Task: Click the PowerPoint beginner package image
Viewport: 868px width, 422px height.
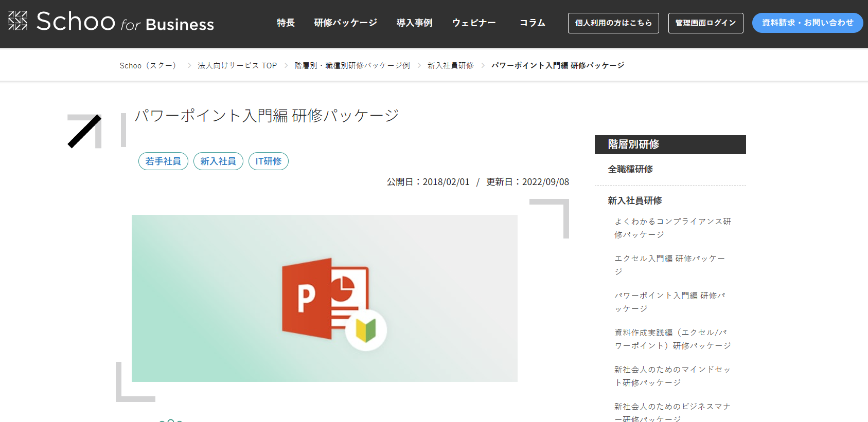Action: click(x=325, y=298)
